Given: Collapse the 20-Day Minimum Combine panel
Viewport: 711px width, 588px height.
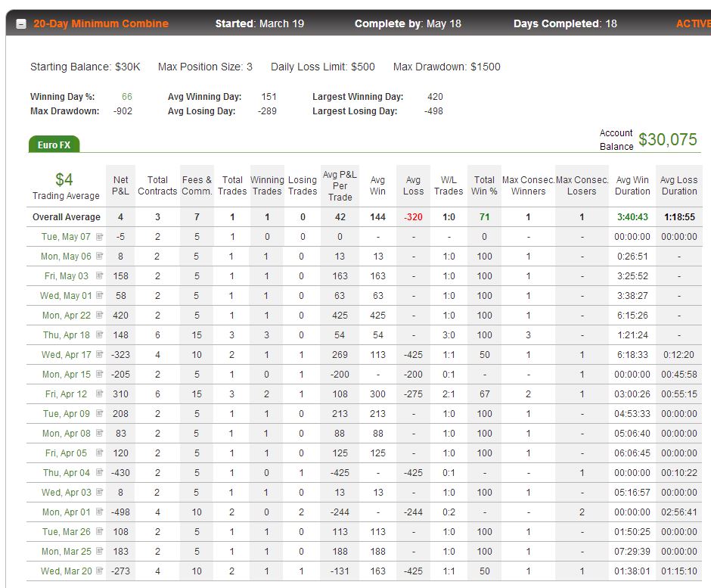Looking at the screenshot, I should [x=21, y=24].
